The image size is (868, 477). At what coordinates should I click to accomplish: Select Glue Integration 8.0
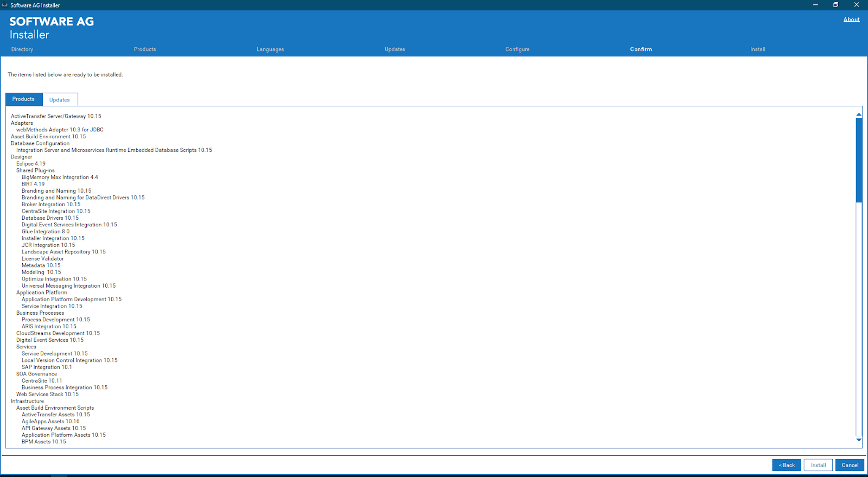click(x=46, y=232)
